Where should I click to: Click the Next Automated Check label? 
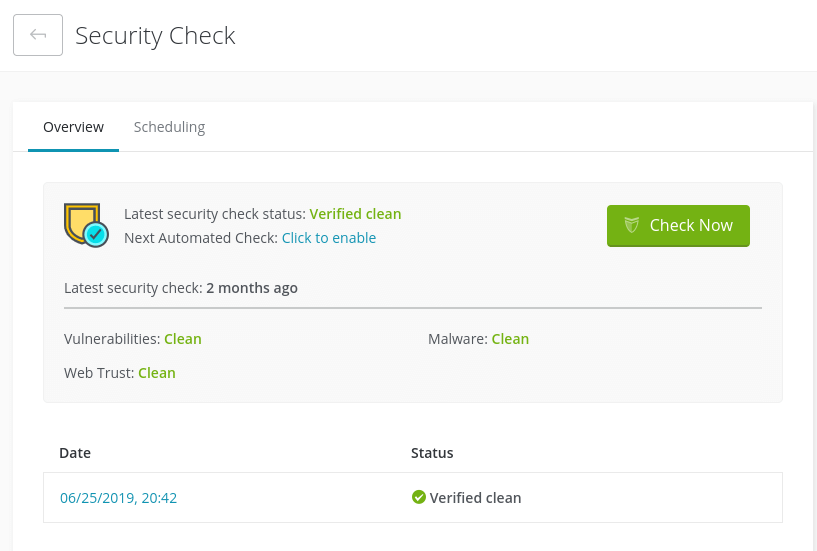(200, 238)
